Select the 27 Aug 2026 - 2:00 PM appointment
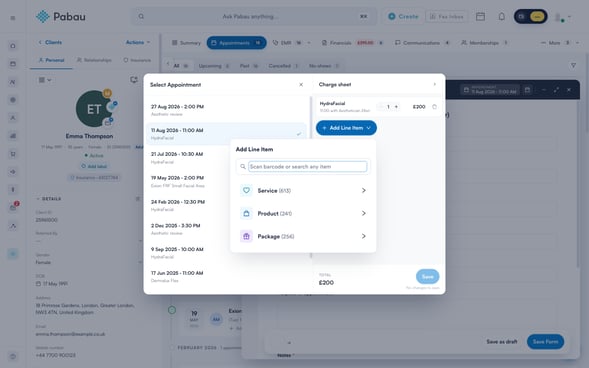The height and width of the screenshot is (368, 589). (x=226, y=110)
